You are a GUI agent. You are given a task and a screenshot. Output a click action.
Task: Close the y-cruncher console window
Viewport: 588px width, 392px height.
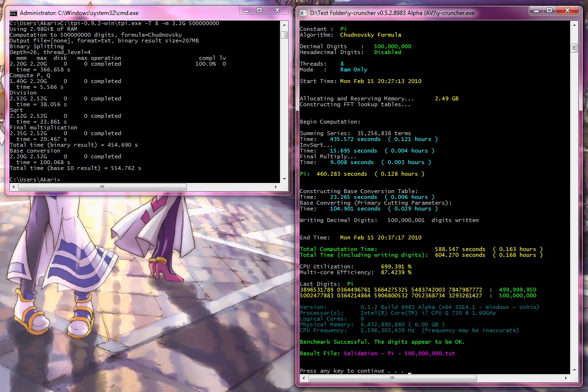click(x=567, y=10)
